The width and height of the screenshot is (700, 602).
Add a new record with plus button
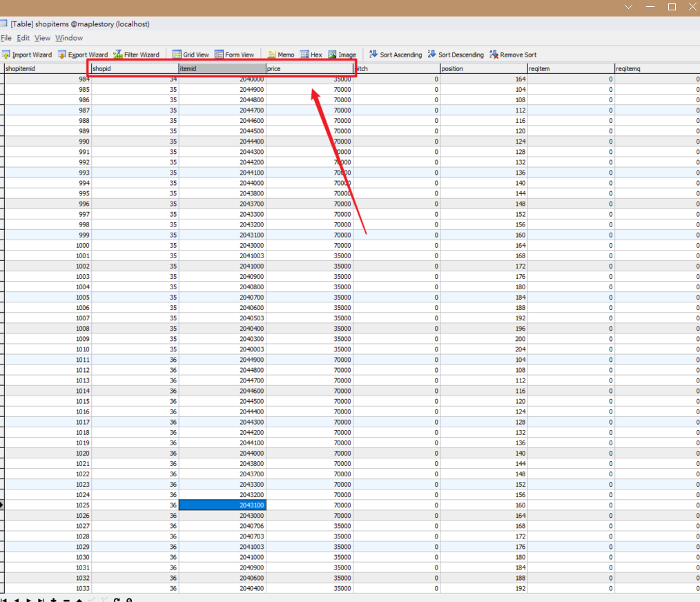coord(54,600)
